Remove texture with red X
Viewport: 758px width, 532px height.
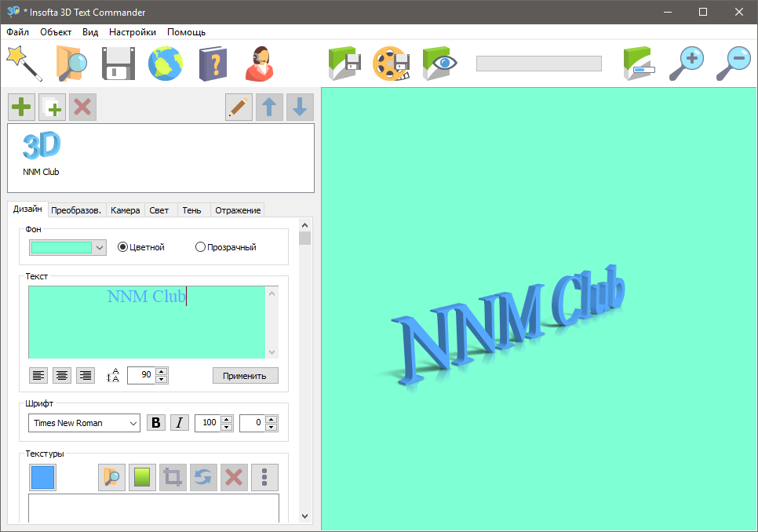click(x=234, y=477)
